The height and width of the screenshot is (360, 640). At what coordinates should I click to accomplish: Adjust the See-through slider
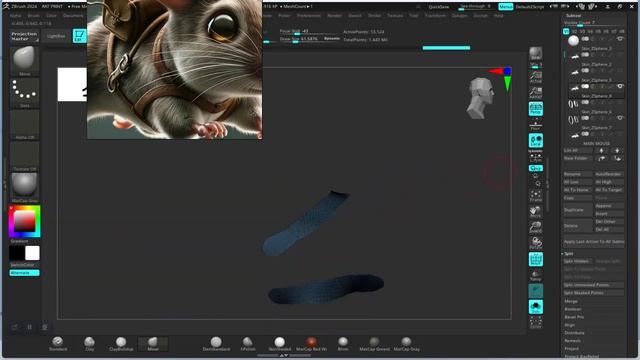[x=476, y=7]
